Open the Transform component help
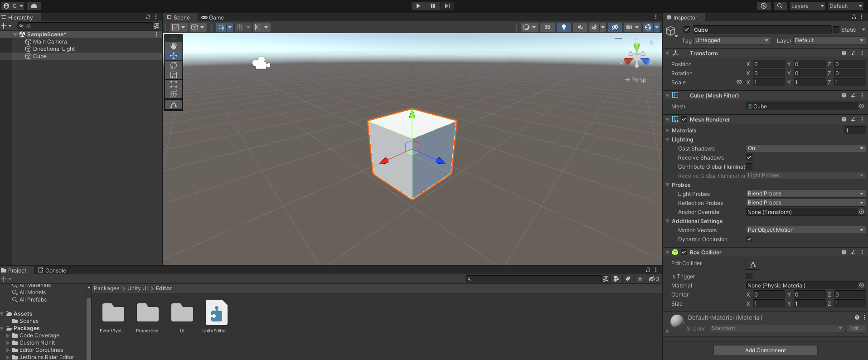Image resolution: width=868 pixels, height=360 pixels. coord(844,54)
